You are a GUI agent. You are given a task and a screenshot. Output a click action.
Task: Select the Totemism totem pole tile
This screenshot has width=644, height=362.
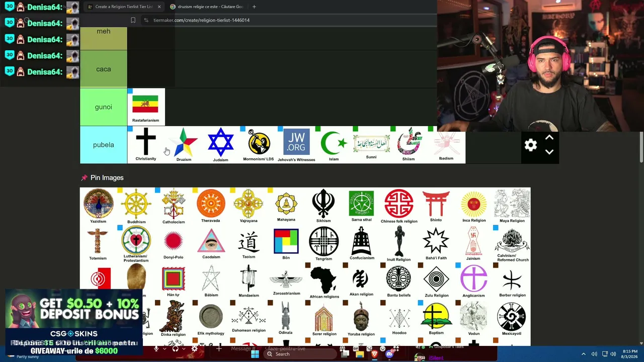pyautogui.click(x=99, y=244)
